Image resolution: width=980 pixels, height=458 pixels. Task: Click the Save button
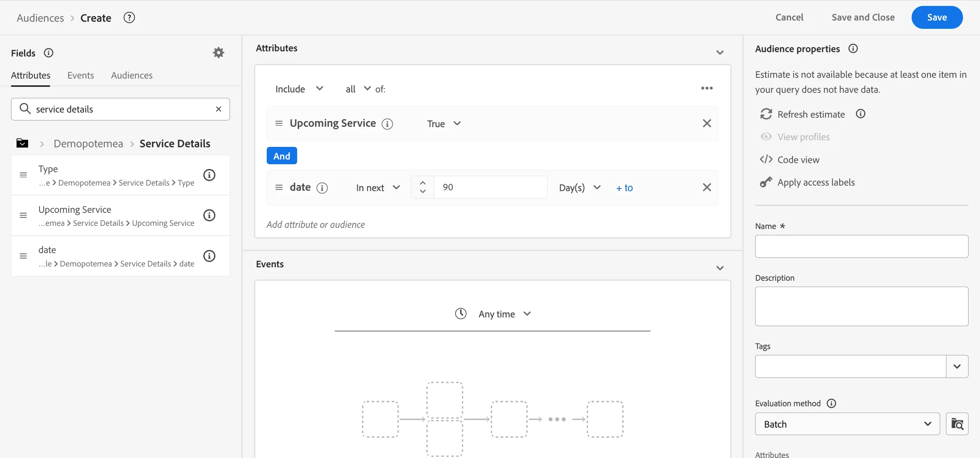937,17
